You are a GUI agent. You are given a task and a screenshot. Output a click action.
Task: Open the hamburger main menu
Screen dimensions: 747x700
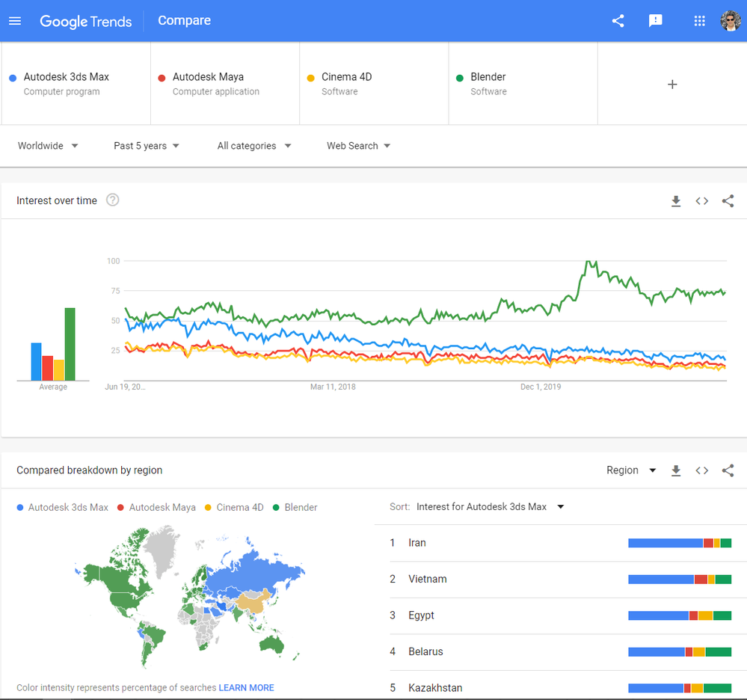tap(15, 21)
